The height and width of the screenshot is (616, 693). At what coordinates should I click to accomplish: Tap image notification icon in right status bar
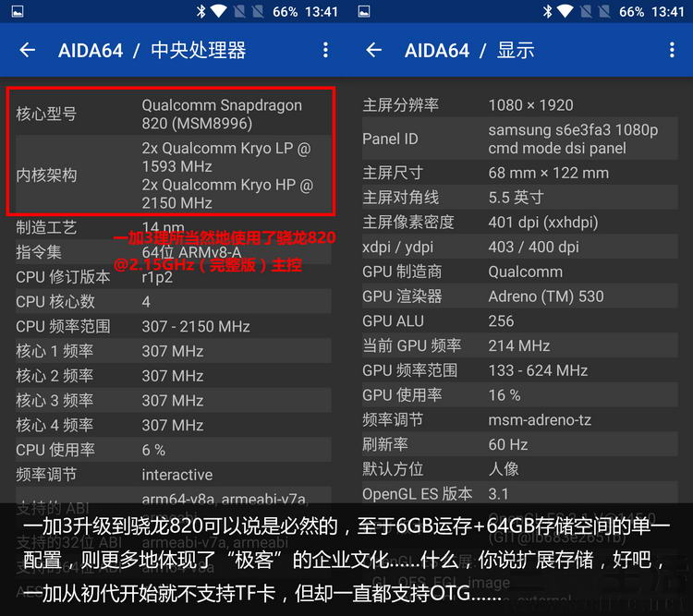364,11
